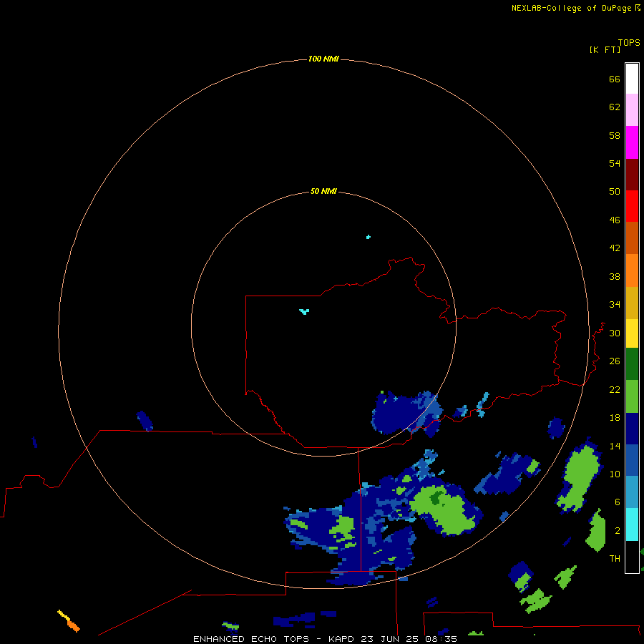Click the dark red 54 kft swatch
The height and width of the screenshot is (644, 644).
(x=632, y=174)
